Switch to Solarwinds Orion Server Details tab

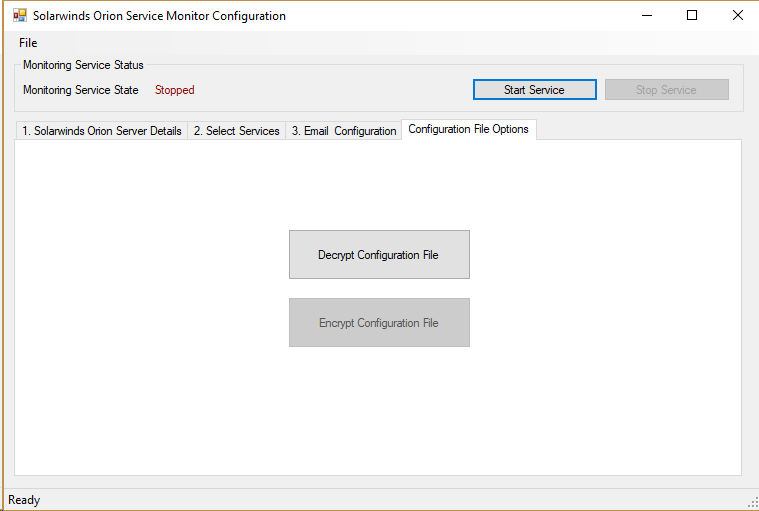tap(102, 131)
